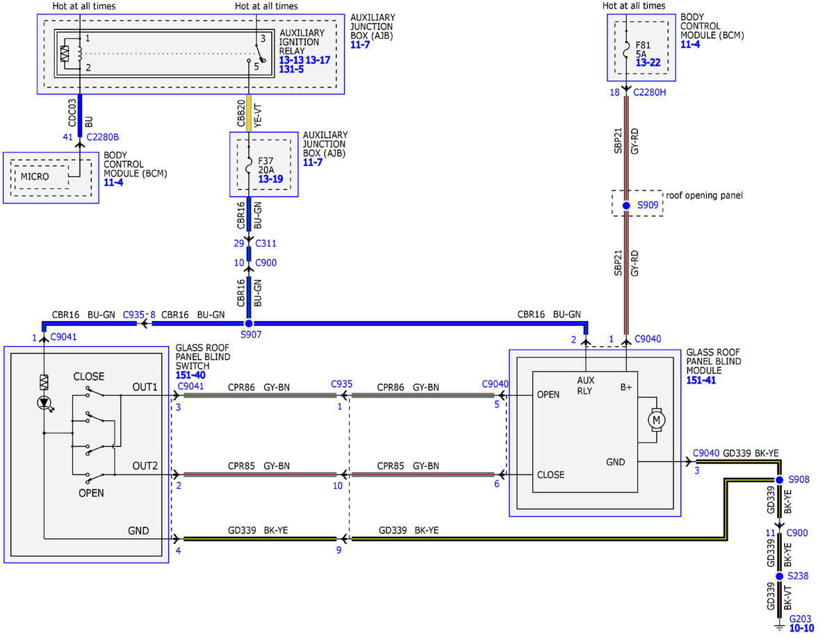Click the S238 splice dot
The width and height of the screenshot is (834, 644).
pos(779,577)
